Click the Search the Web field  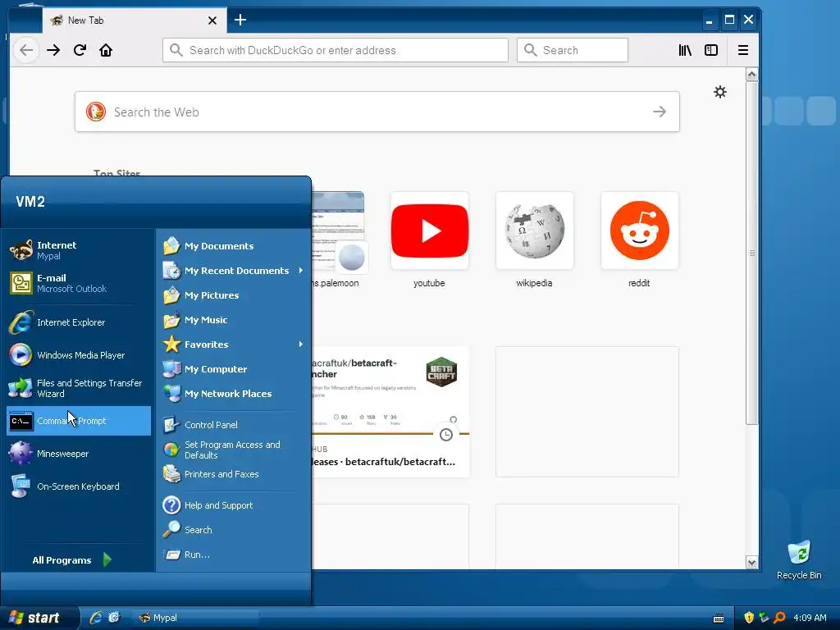[377, 112]
